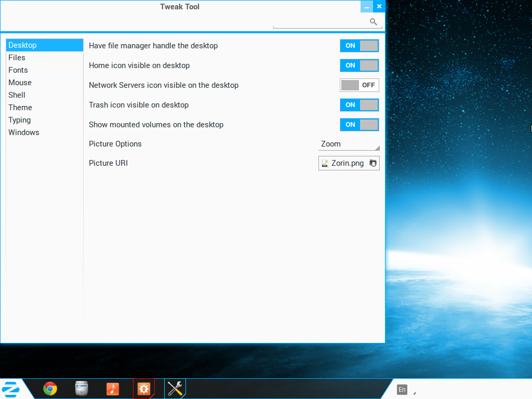Launch Google Chrome from the taskbar
The height and width of the screenshot is (399, 532).
tap(50, 389)
